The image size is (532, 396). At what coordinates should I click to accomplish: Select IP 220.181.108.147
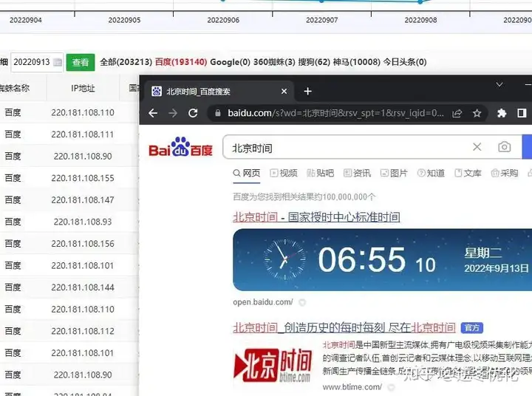click(x=83, y=200)
